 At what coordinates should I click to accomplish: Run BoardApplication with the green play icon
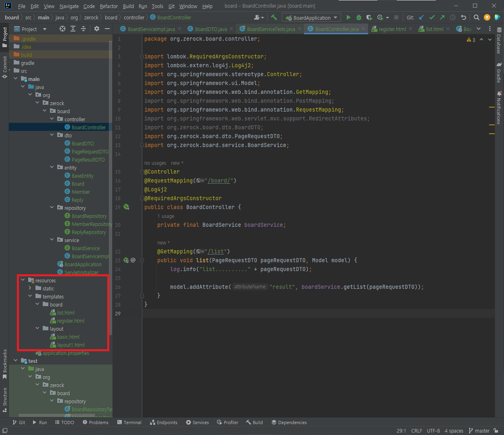[348, 17]
